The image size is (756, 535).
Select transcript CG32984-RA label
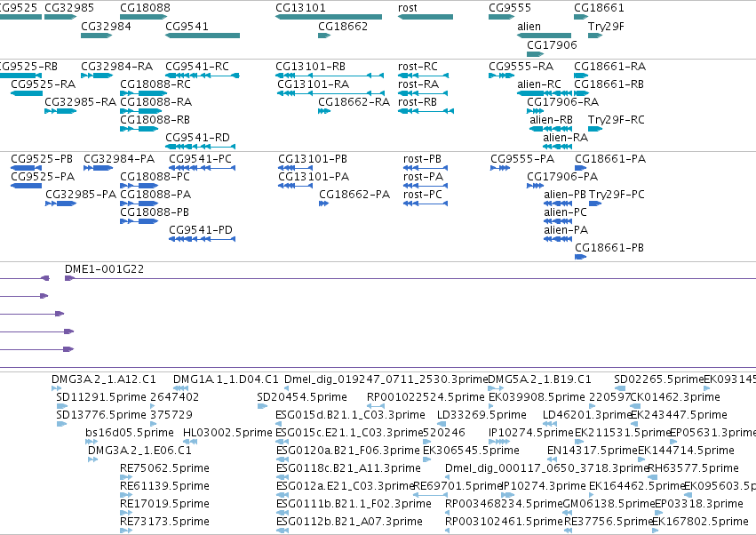[x=116, y=66]
